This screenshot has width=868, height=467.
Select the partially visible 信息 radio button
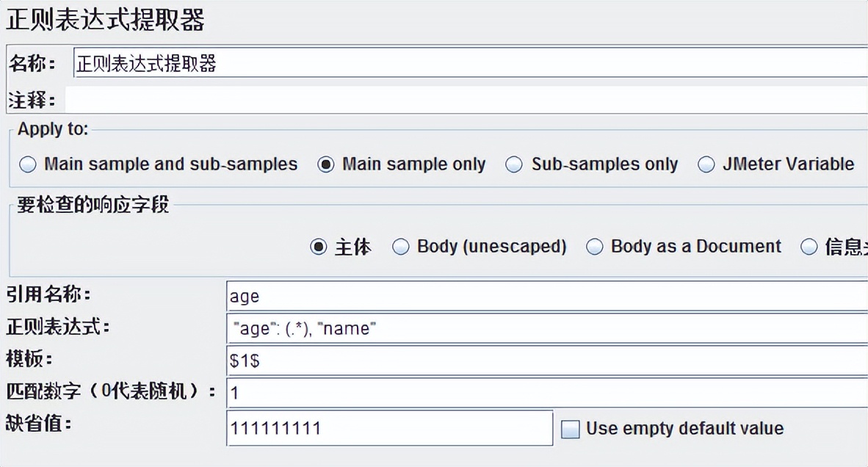(x=809, y=247)
